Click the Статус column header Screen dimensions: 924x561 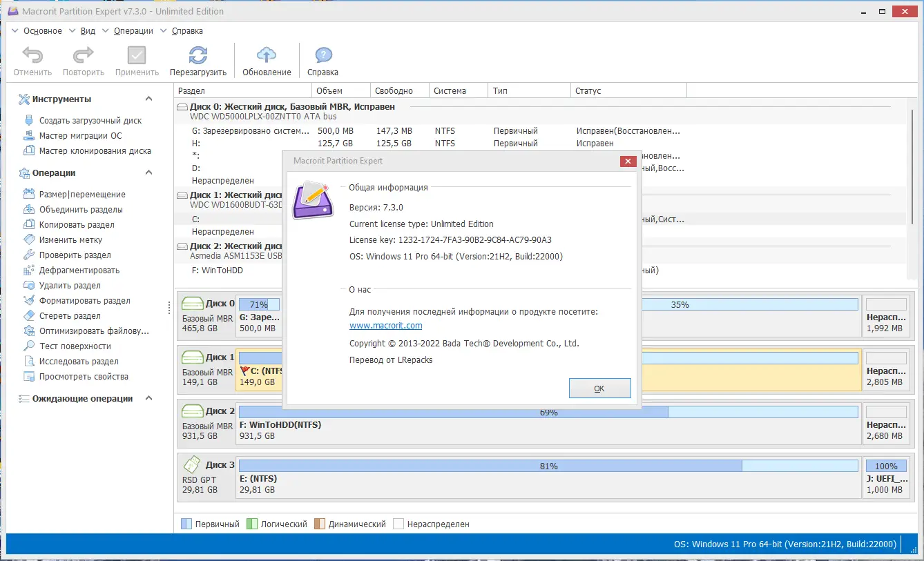(x=628, y=91)
